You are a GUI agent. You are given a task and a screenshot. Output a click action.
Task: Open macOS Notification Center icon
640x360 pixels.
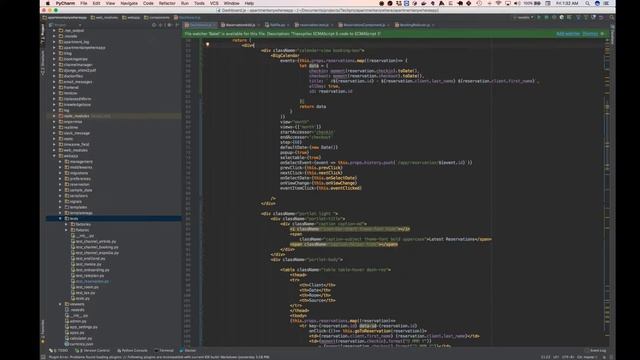tap(607, 3)
